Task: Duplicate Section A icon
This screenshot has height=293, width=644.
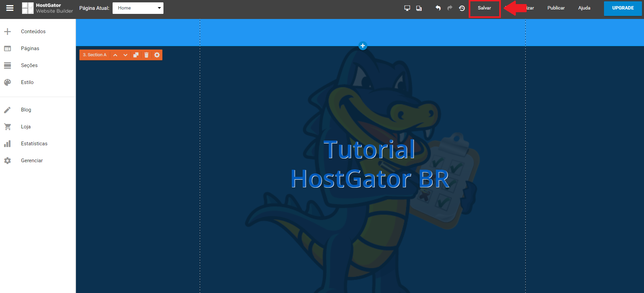Action: click(136, 55)
